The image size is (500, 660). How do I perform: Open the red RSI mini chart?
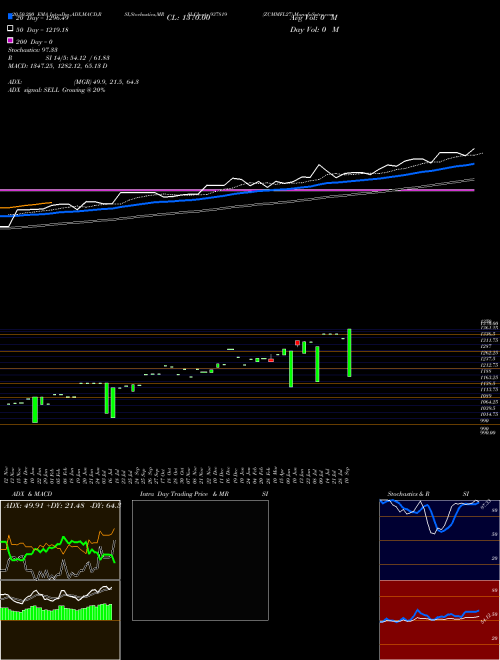pyautogui.click(x=439, y=620)
